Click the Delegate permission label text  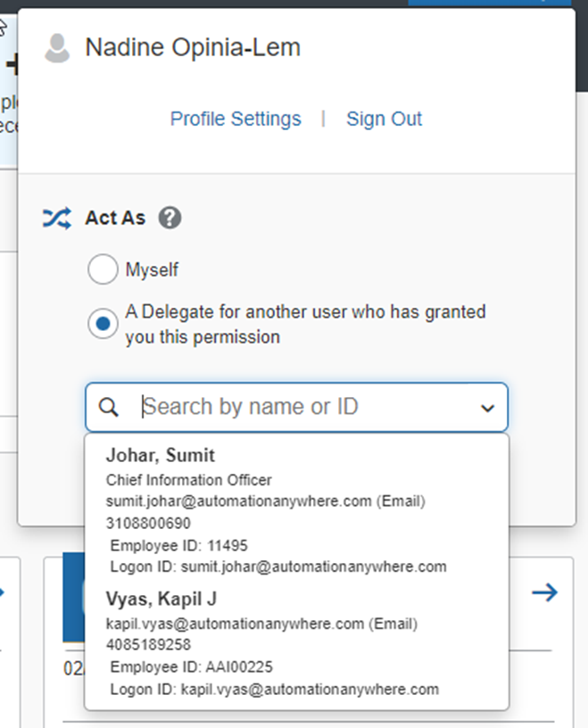tap(305, 324)
